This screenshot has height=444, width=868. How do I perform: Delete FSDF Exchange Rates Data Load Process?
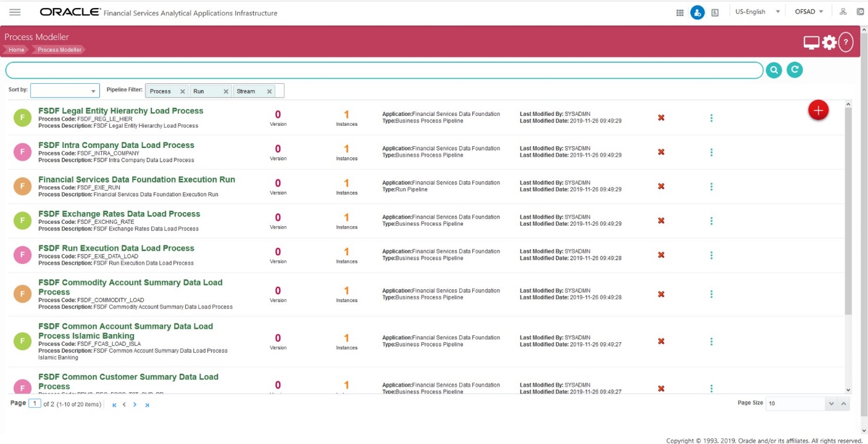tap(661, 221)
